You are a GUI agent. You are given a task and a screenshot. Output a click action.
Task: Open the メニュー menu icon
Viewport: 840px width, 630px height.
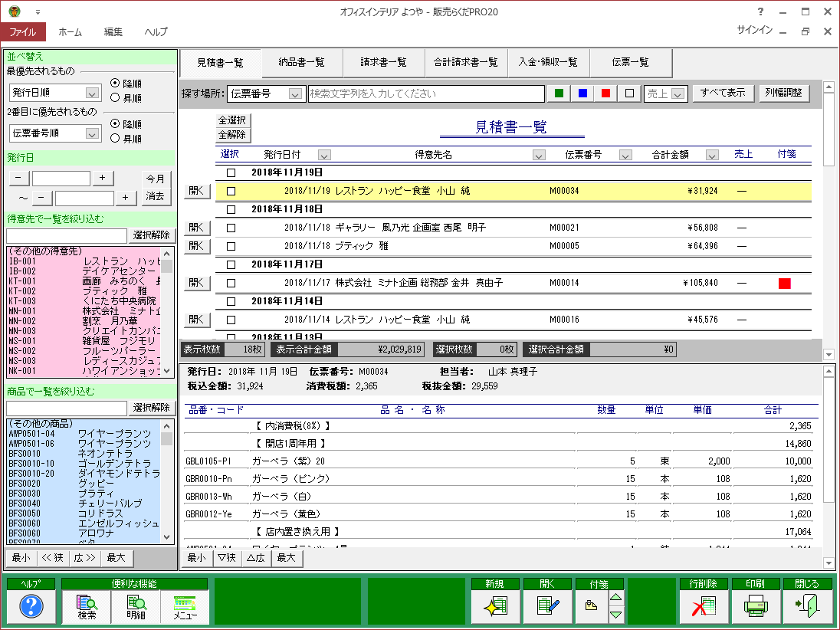tap(185, 606)
